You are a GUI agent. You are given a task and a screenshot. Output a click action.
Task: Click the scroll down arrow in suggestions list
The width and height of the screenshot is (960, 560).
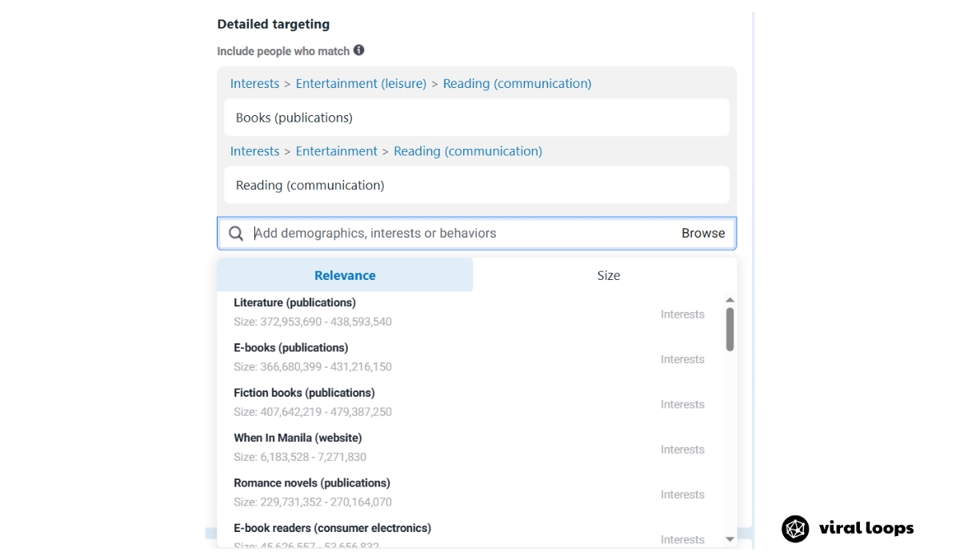pyautogui.click(x=730, y=539)
